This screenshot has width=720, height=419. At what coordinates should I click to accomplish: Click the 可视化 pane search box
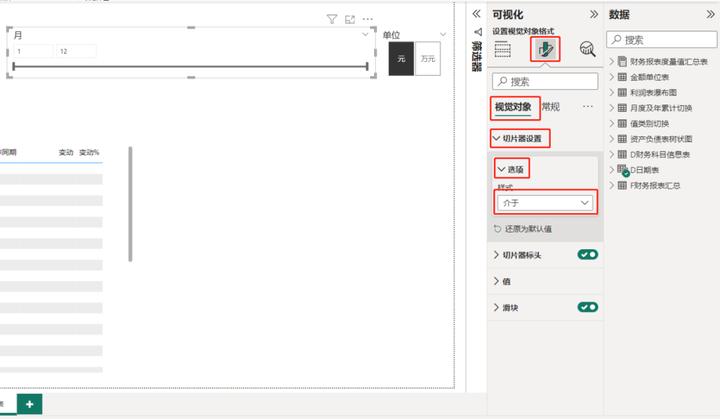pyautogui.click(x=546, y=81)
